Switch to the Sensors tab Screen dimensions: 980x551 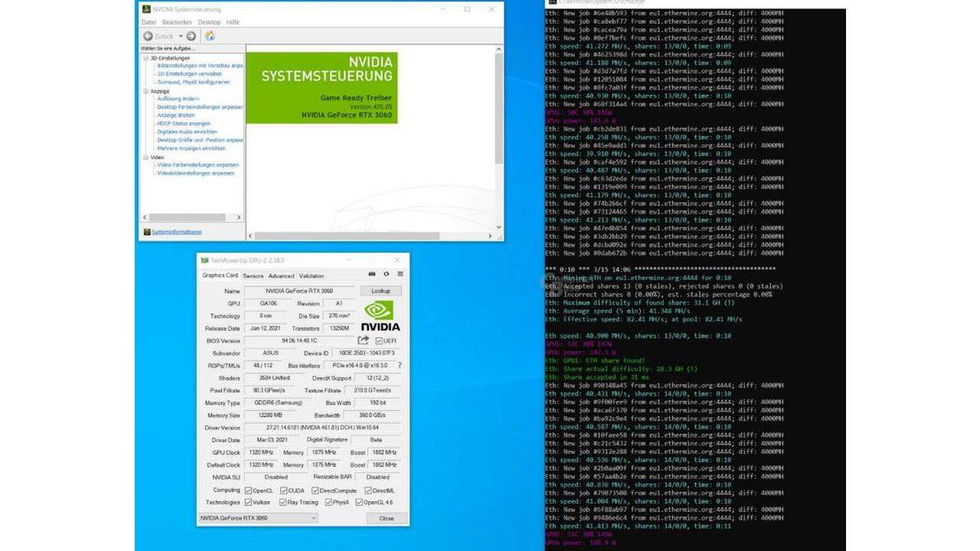click(252, 276)
